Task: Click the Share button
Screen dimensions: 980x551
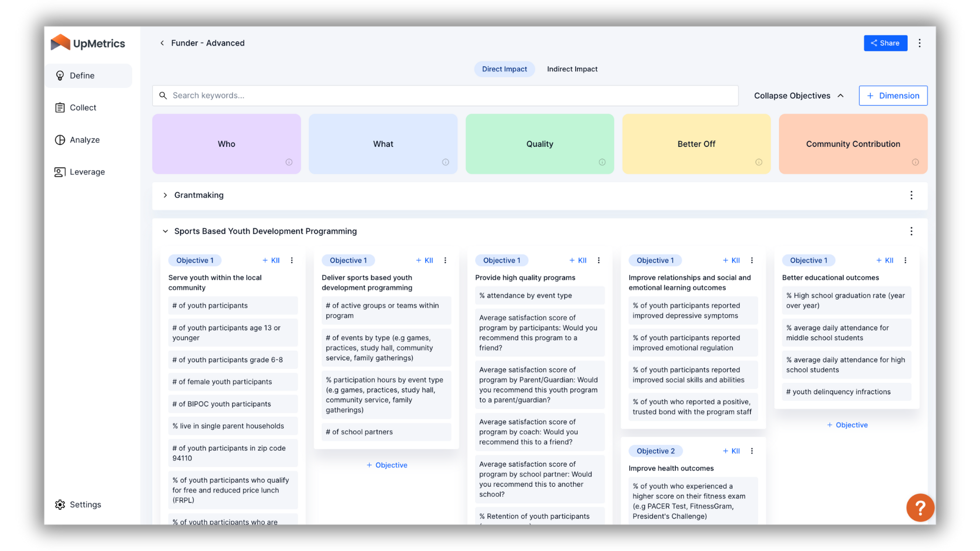Action: point(886,43)
